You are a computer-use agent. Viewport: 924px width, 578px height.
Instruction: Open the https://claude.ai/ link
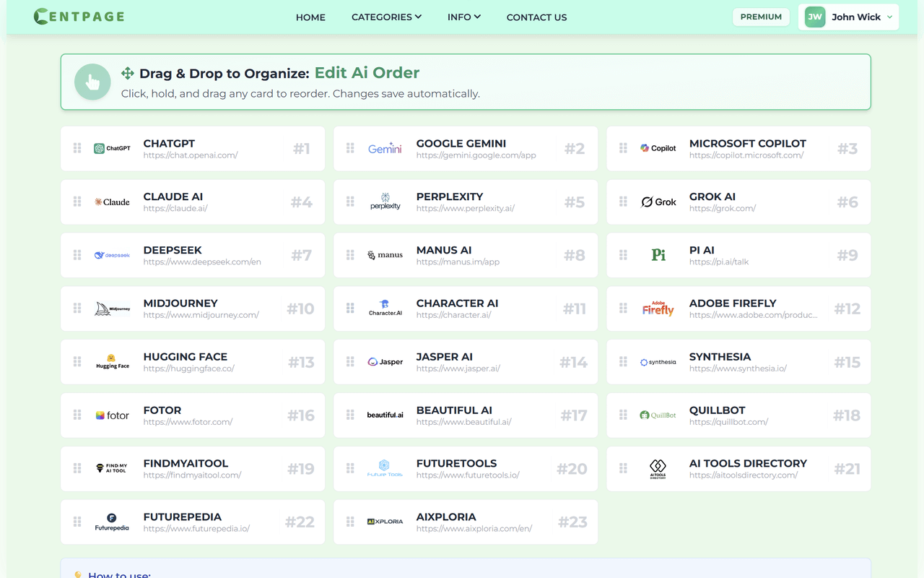coord(173,209)
